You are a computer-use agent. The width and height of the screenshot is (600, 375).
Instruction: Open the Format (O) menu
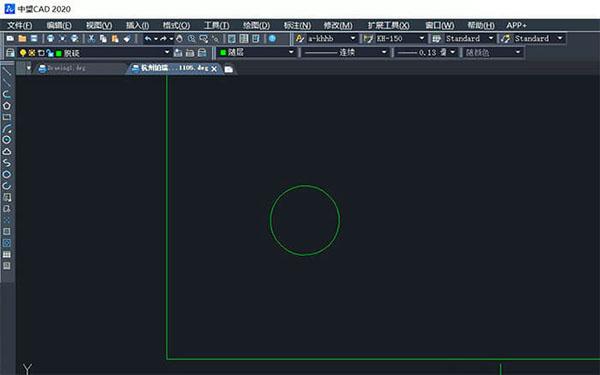click(x=176, y=25)
